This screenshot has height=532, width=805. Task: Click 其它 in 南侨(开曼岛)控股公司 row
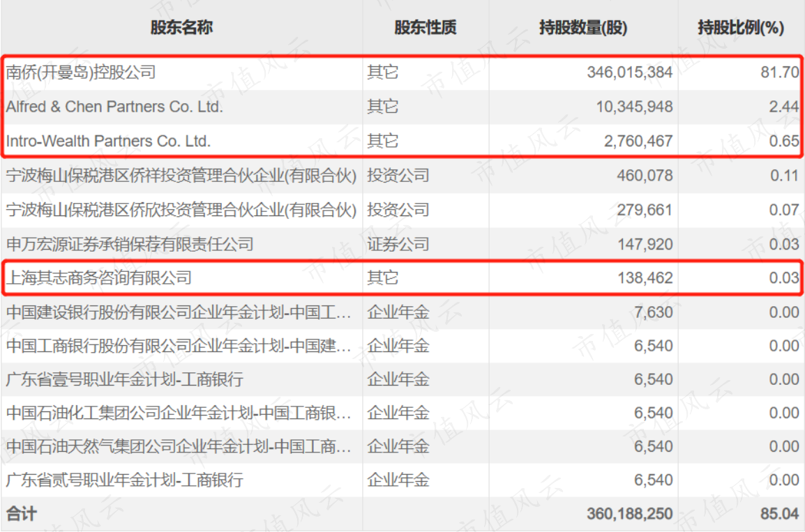[382, 73]
